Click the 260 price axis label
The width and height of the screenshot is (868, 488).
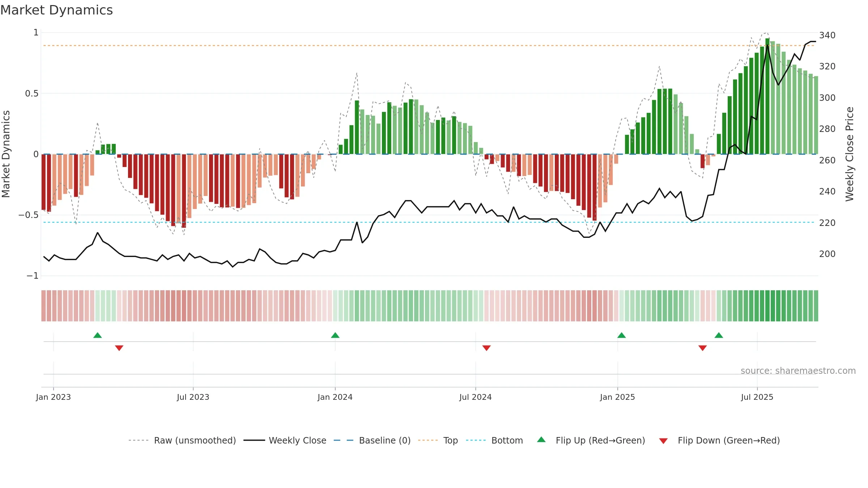(x=827, y=160)
